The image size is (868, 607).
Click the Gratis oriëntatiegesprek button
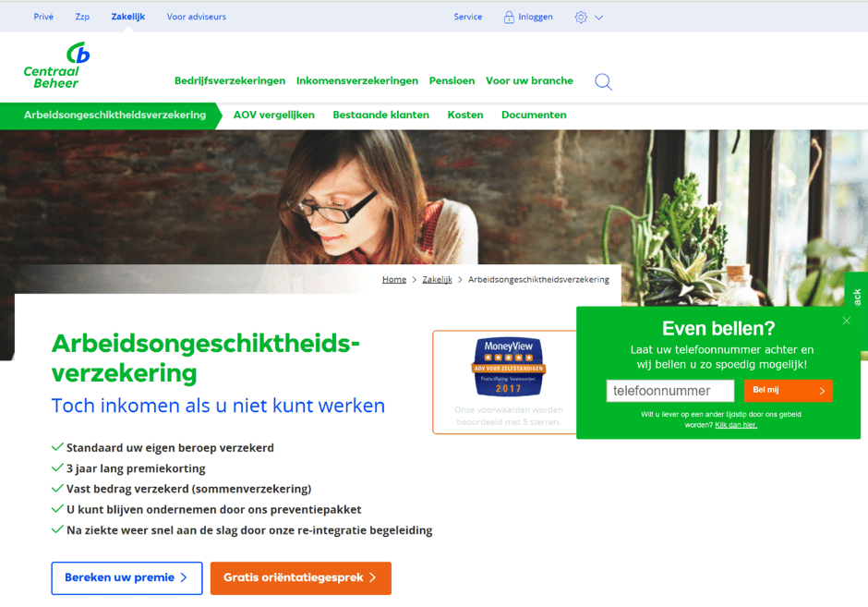pyautogui.click(x=301, y=578)
